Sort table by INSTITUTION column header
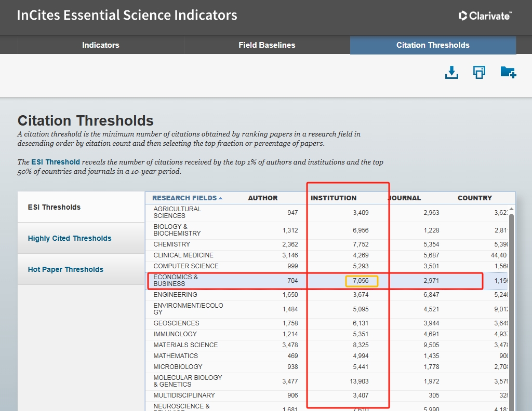This screenshot has width=532, height=411. click(334, 198)
